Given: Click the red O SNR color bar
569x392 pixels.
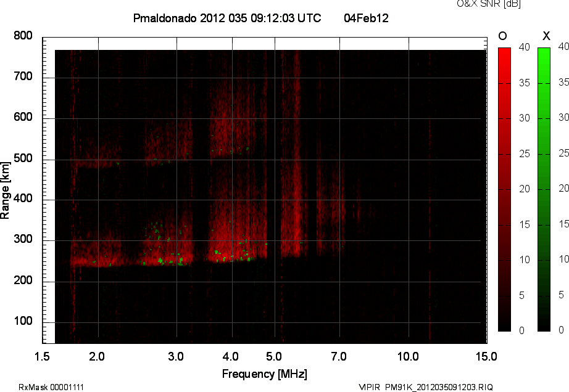Looking at the screenshot, I should 504,189.
